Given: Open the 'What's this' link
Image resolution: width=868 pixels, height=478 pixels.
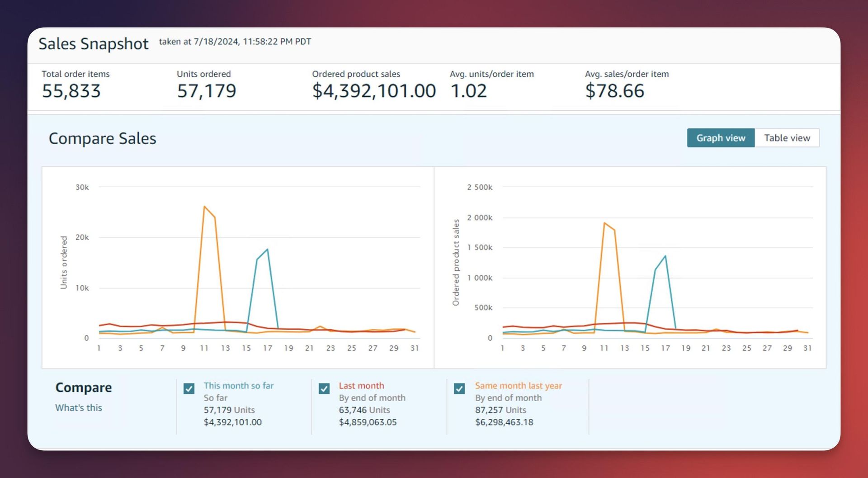Looking at the screenshot, I should tap(79, 407).
